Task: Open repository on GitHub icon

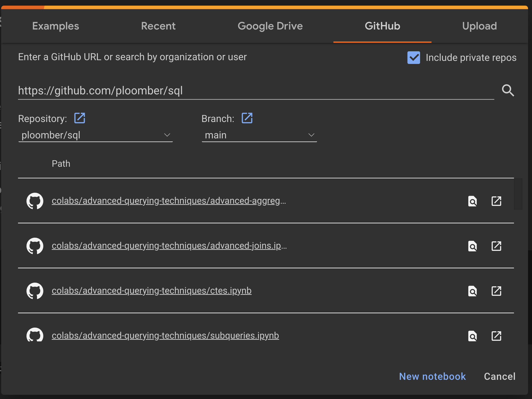Action: coord(80,118)
